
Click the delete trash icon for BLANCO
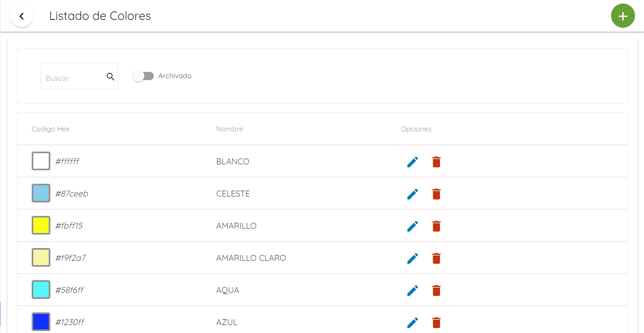point(436,162)
